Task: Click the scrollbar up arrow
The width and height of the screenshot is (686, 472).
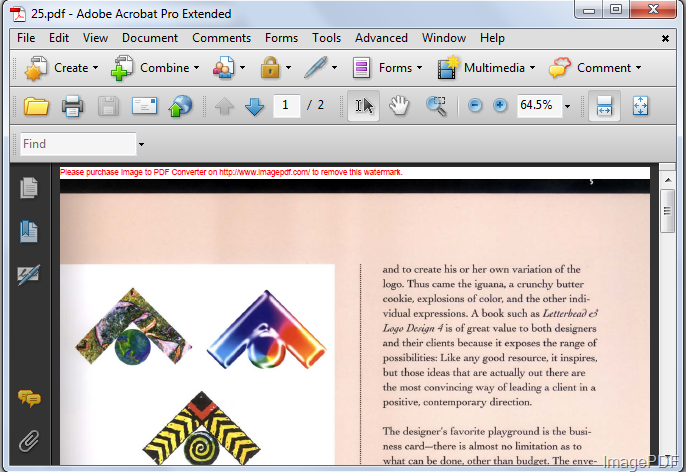Action: pyautogui.click(x=668, y=180)
